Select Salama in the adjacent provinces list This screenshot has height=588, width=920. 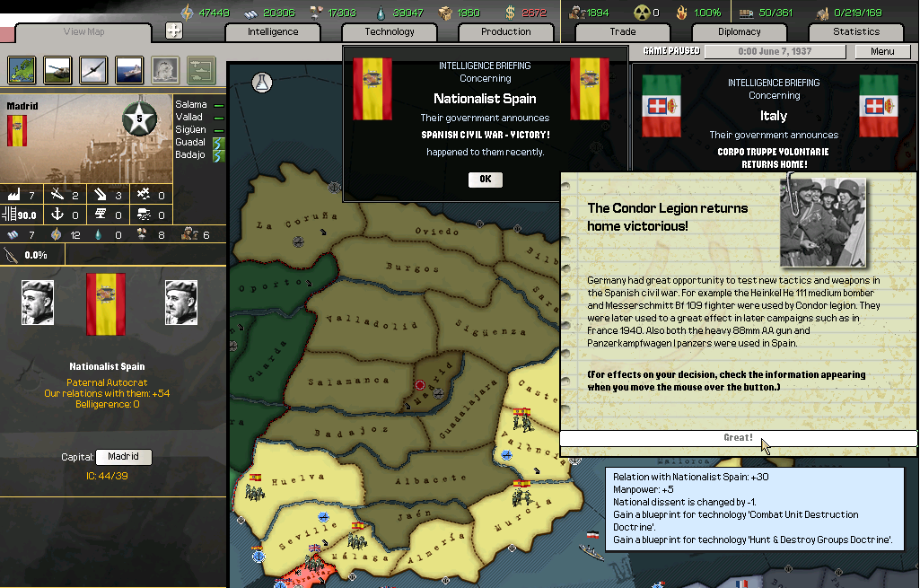coord(190,105)
